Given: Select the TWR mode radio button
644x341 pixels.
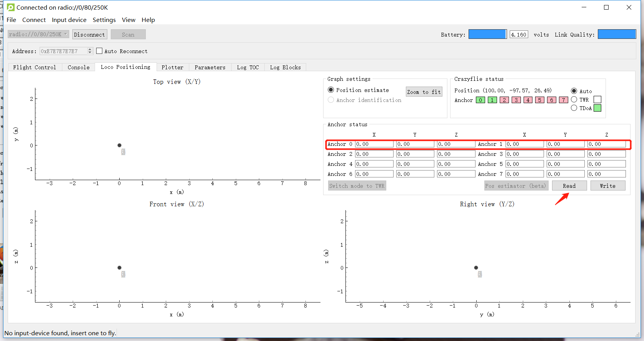Looking at the screenshot, I should pos(574,100).
